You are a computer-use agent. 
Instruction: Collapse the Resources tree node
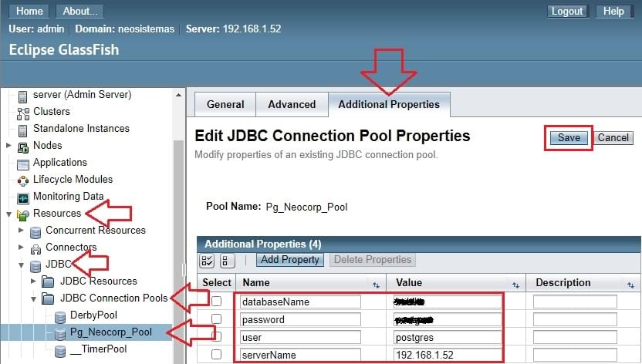coord(8,214)
